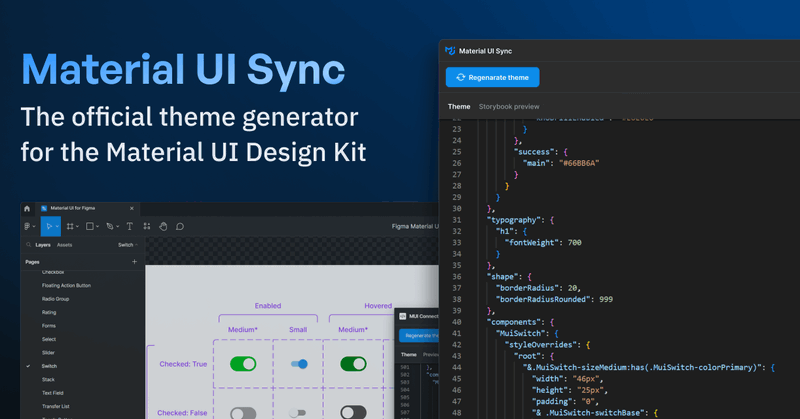Open the Rating page

pos(49,312)
